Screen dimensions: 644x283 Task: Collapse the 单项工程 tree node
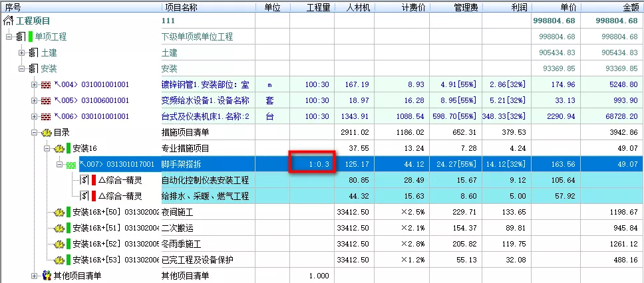[x=9, y=37]
